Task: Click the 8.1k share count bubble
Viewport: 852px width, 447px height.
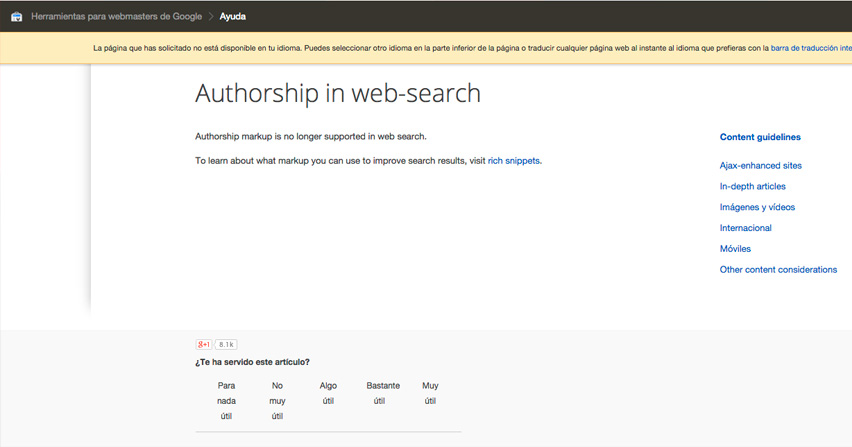Action: 226,344
